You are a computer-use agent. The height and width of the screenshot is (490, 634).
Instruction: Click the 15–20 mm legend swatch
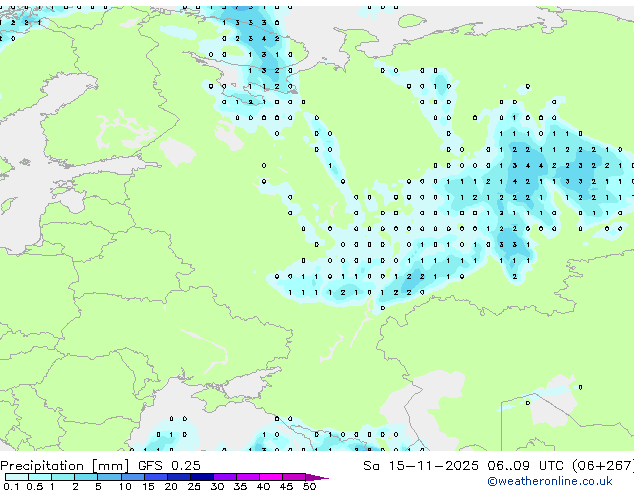(x=155, y=477)
